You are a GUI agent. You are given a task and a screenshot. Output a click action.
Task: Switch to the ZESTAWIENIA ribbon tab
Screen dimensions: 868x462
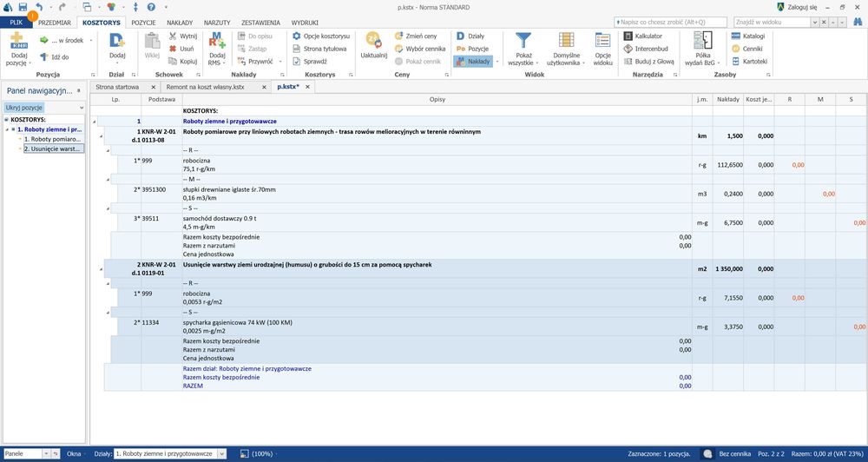click(x=260, y=23)
